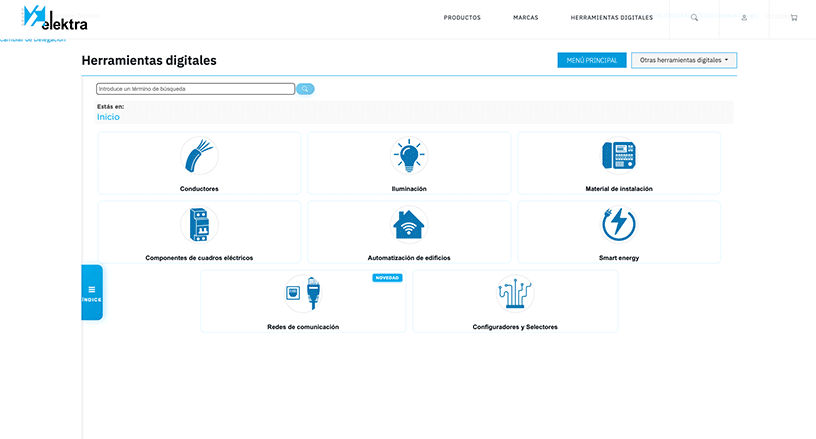This screenshot has height=439, width=816.
Task: Open the Conductores cable icon
Action: (x=199, y=157)
